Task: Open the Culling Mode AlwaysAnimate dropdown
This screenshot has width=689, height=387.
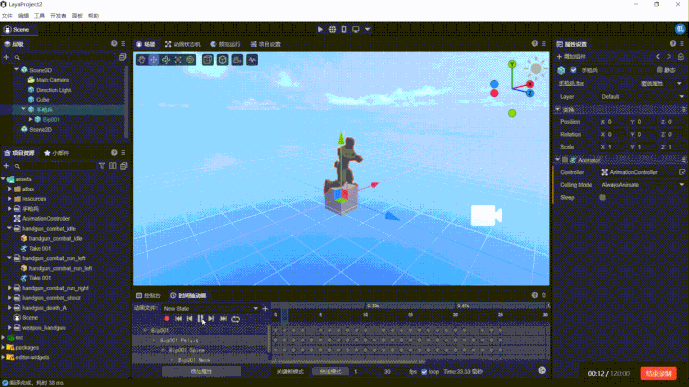Action: (642, 185)
